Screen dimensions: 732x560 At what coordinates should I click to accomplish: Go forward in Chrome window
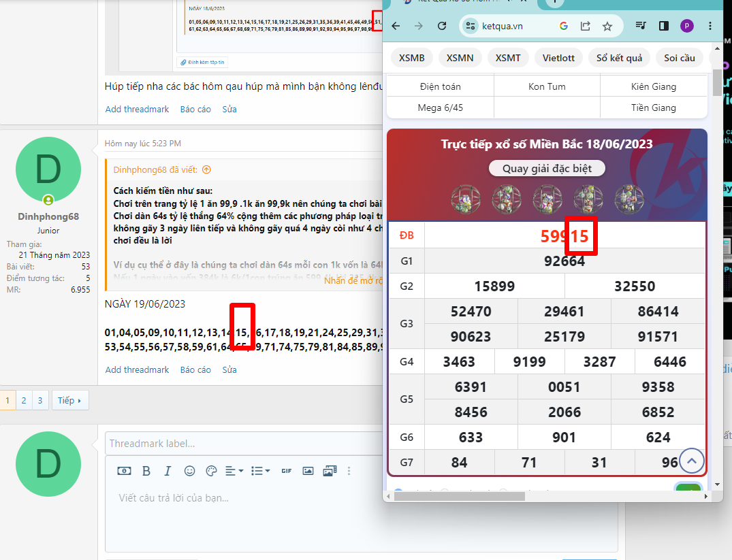pos(419,26)
